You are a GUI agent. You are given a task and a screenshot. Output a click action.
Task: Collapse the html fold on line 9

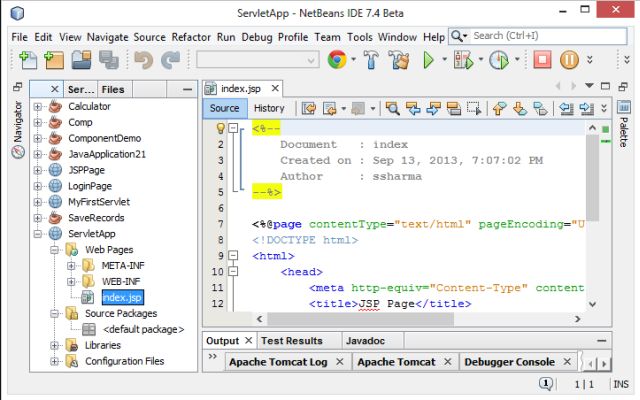233,256
